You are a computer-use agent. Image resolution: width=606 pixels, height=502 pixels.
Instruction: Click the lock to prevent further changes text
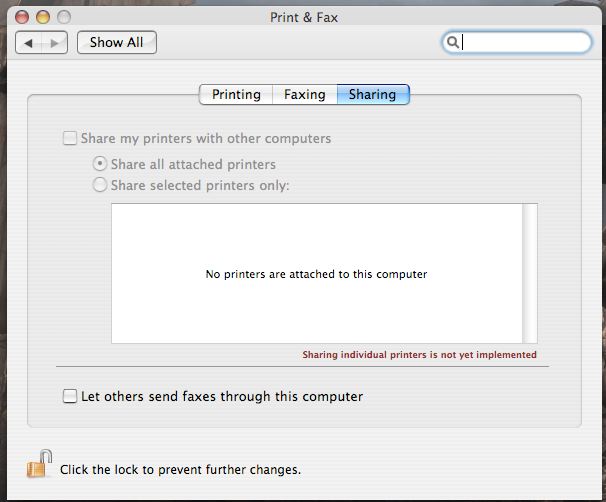[x=180, y=470]
